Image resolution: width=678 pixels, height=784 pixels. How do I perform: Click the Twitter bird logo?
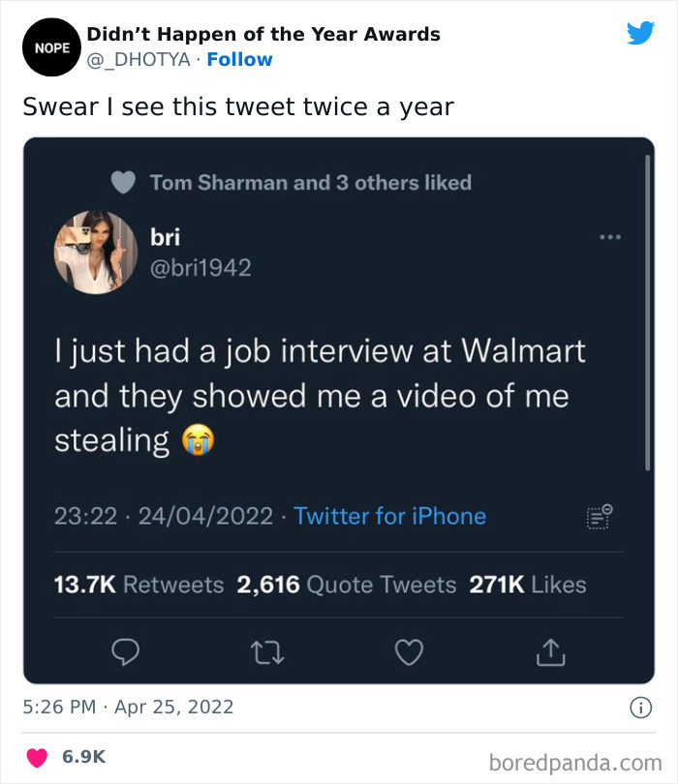pos(640,34)
